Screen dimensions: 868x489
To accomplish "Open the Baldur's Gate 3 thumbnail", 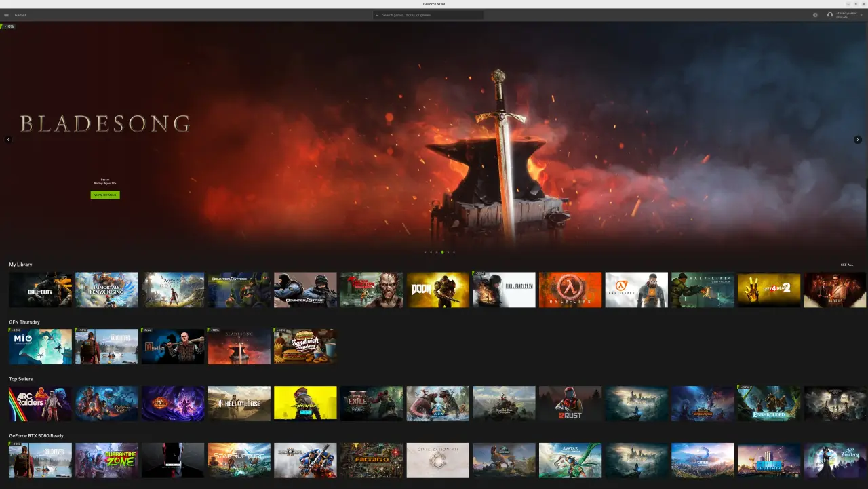I will click(106, 404).
